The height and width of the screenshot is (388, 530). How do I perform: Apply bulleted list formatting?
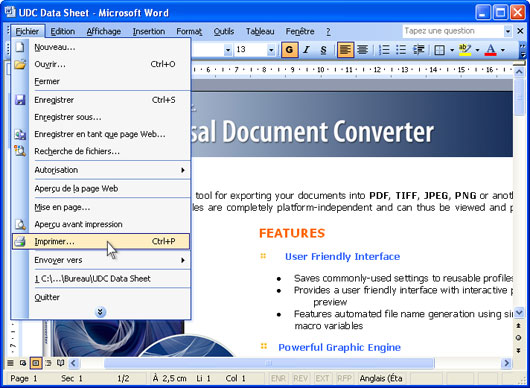pyautogui.click(x=401, y=50)
